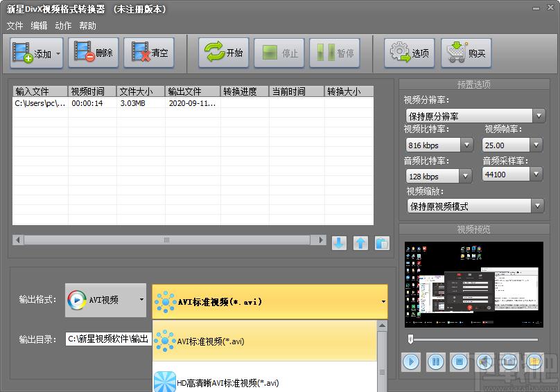Viewport: 560px width, 392px height.
Task: Click the 2020-09-11... output file cell
Action: pyautogui.click(x=192, y=103)
